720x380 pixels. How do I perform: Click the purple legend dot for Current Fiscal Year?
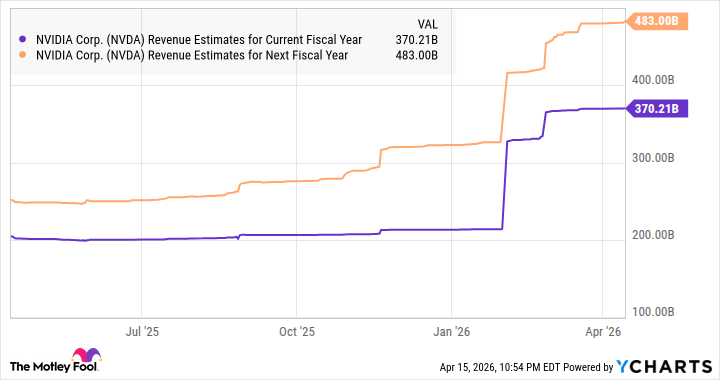pos(22,40)
